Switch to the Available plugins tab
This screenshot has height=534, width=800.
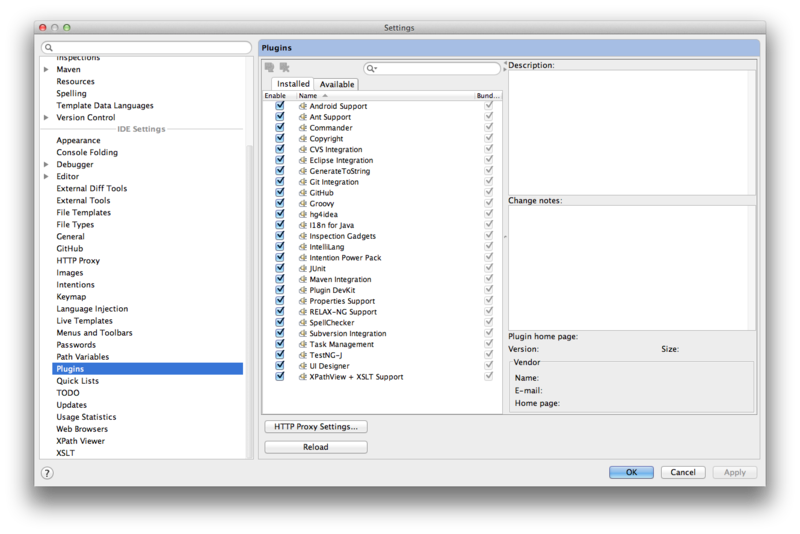[x=337, y=84]
